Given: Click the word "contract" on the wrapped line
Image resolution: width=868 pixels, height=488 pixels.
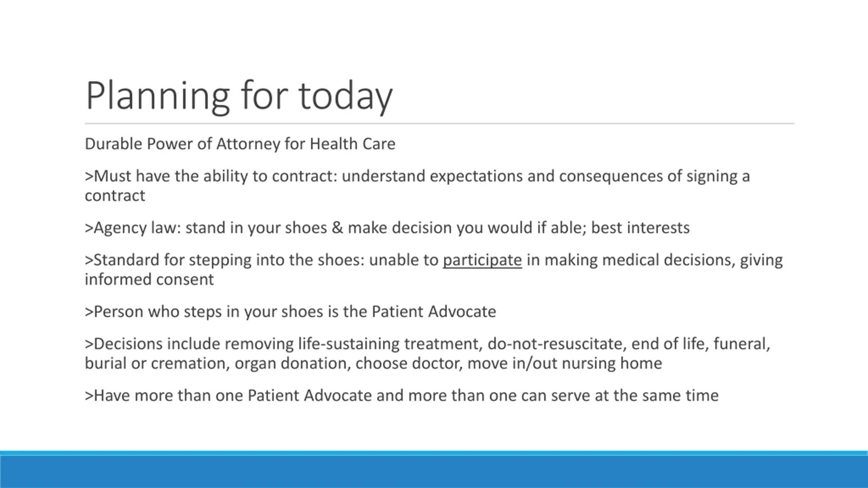Looking at the screenshot, I should point(115,196).
